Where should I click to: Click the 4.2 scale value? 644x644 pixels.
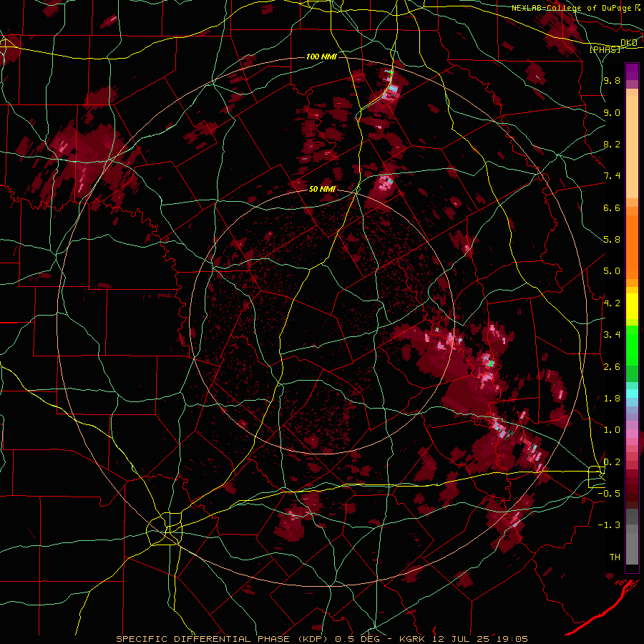click(612, 303)
